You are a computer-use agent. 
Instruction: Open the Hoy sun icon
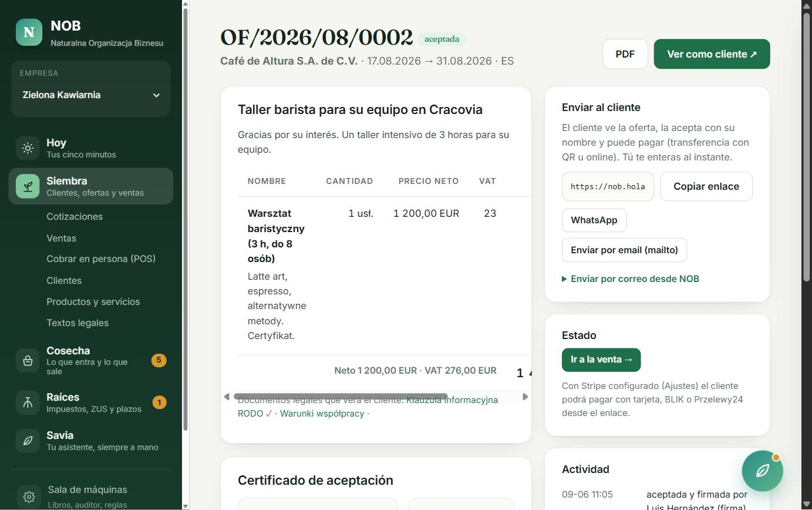28,148
